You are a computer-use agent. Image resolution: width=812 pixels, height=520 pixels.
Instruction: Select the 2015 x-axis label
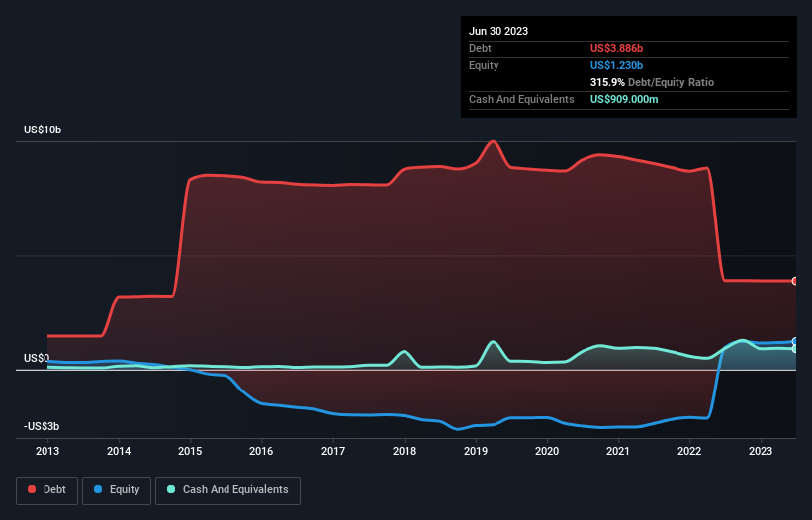(190, 451)
